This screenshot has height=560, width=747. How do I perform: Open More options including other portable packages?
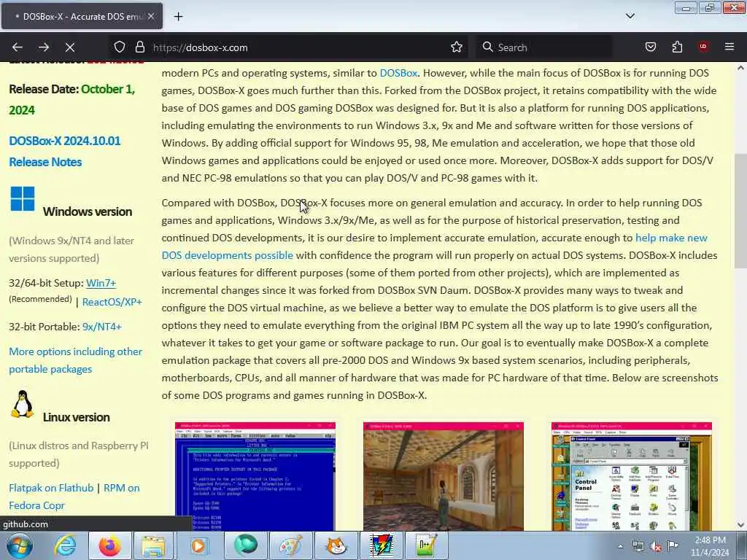tap(75, 360)
